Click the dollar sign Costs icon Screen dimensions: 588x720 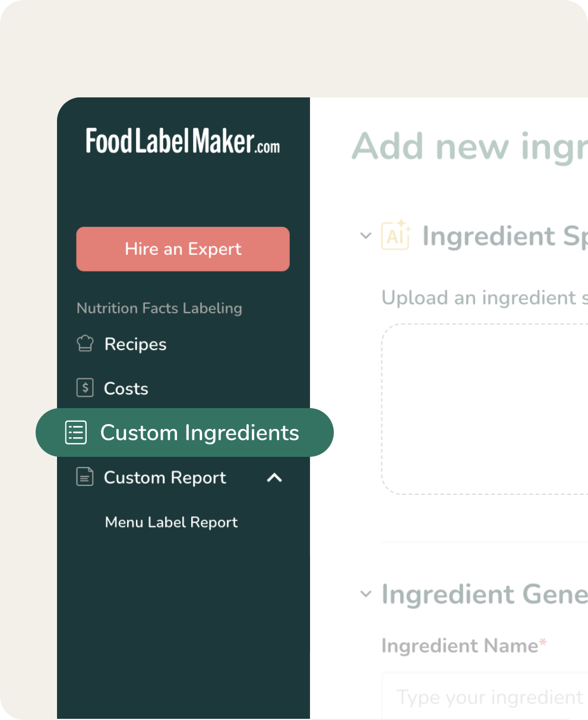(x=86, y=388)
